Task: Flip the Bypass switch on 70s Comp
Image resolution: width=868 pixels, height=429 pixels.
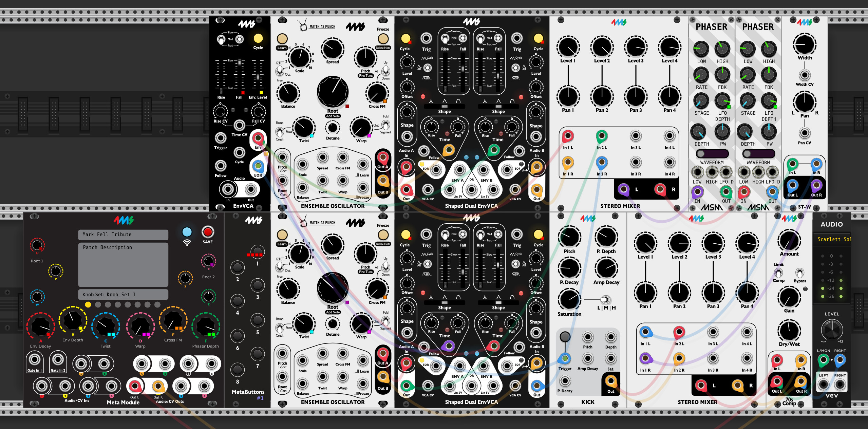Action: (800, 273)
